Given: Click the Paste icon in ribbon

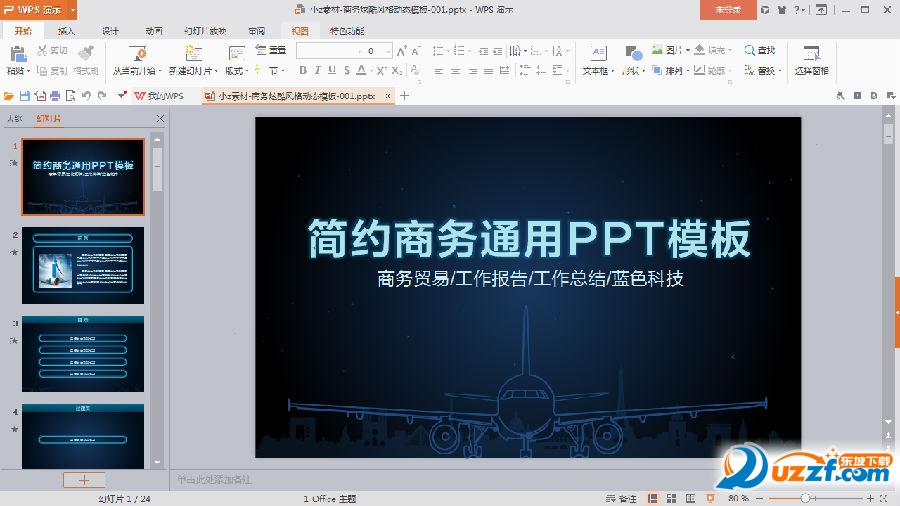Looking at the screenshot, I should tap(16, 53).
